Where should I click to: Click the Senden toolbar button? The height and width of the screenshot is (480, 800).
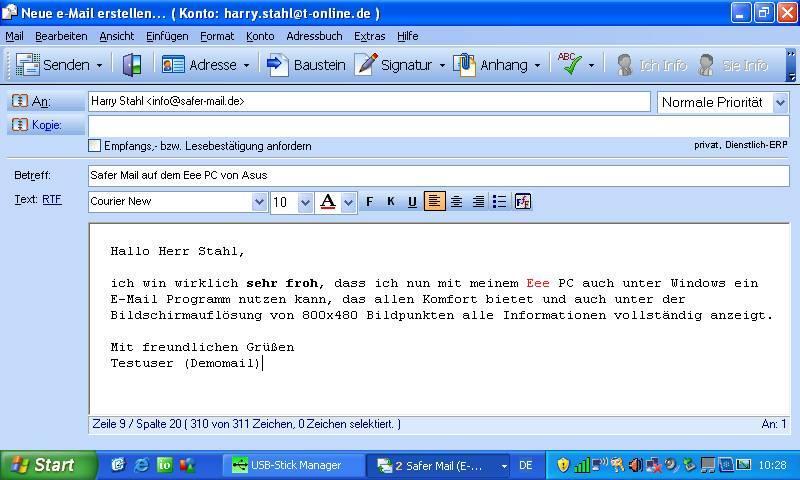tap(53, 65)
